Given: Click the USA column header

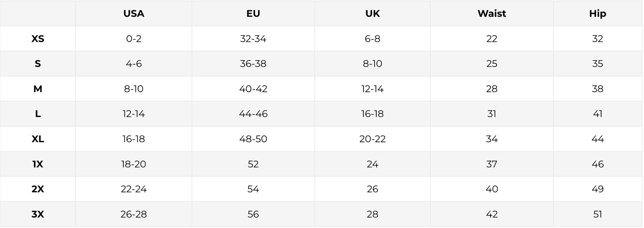Looking at the screenshot, I should (x=133, y=14).
